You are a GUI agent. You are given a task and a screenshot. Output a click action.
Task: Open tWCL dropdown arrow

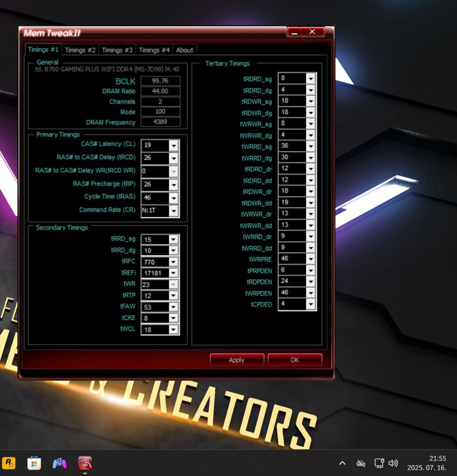(173, 330)
